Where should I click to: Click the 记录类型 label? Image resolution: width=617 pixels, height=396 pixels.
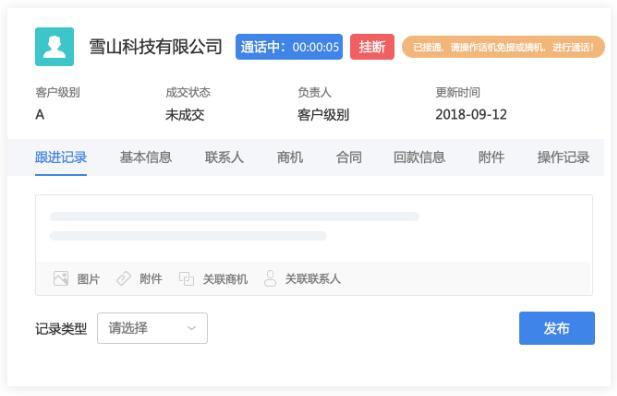pyautogui.click(x=61, y=329)
